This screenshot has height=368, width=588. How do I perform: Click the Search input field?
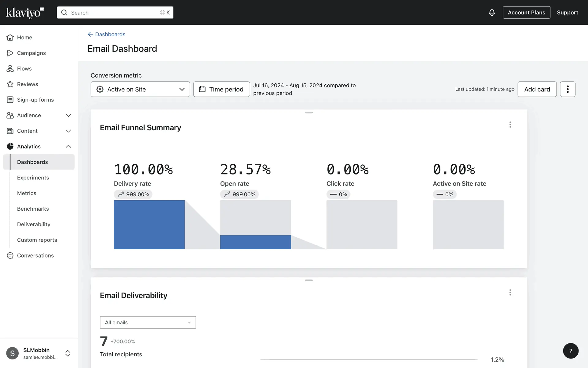point(115,13)
